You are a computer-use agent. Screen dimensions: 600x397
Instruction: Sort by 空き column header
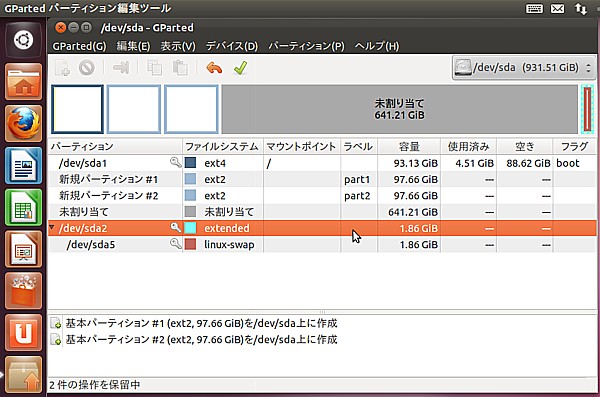click(x=525, y=147)
